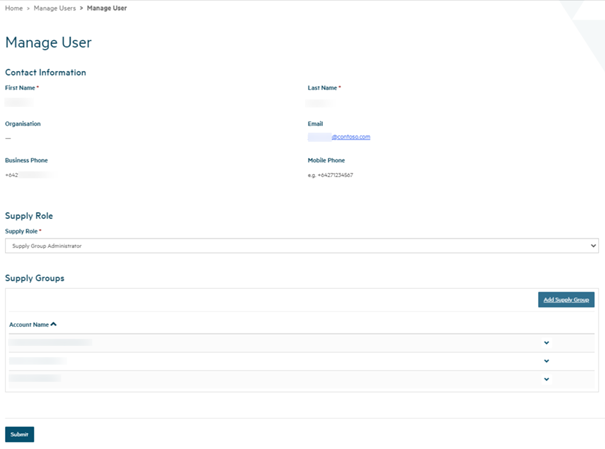This screenshot has height=449, width=605.
Task: Focus the First Name field
Action: (x=19, y=102)
